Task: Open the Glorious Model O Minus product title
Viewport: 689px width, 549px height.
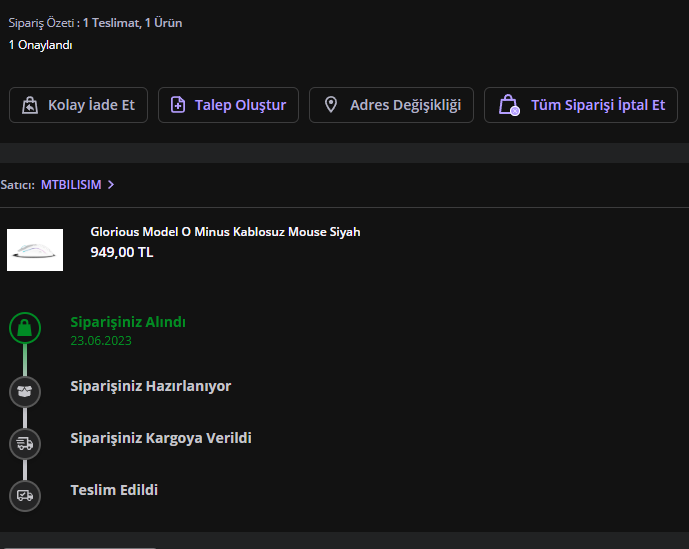Action: coord(225,232)
